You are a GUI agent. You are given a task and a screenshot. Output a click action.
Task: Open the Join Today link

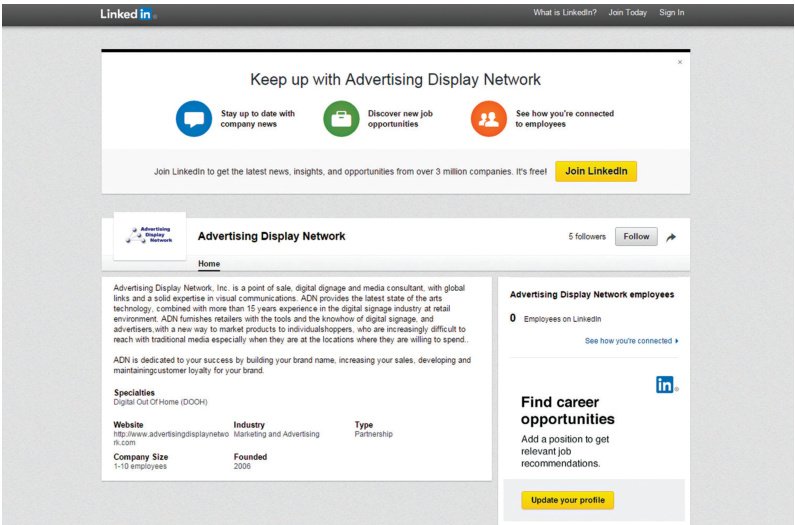tap(628, 13)
